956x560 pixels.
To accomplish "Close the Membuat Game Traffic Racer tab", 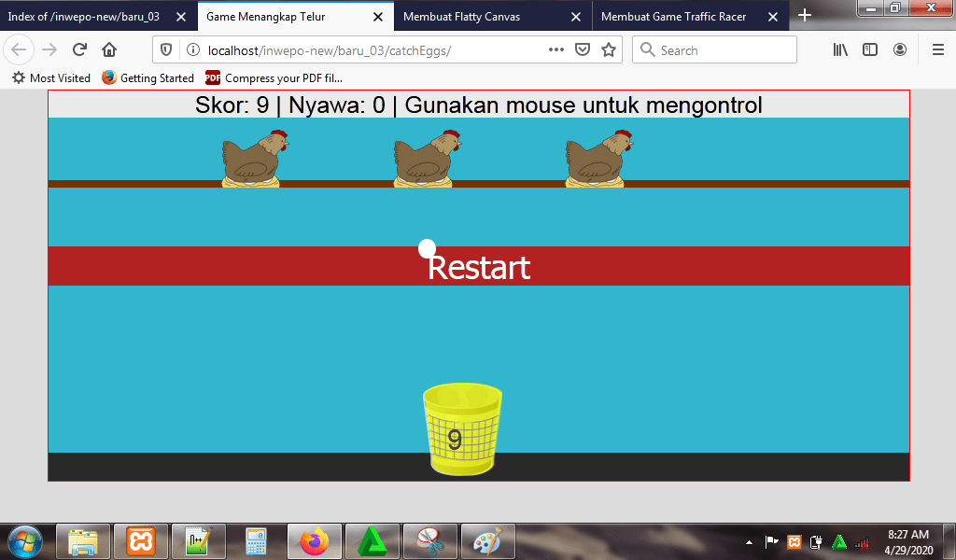I will (x=772, y=17).
